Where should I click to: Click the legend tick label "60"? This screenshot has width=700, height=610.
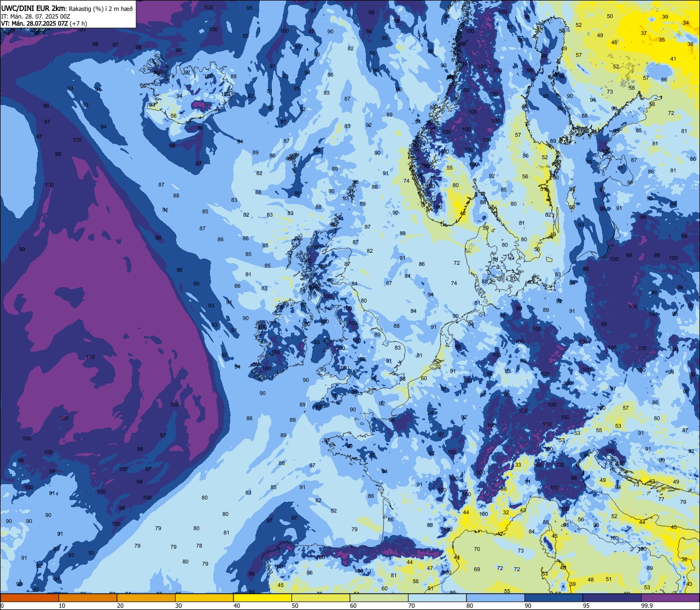[353, 606]
